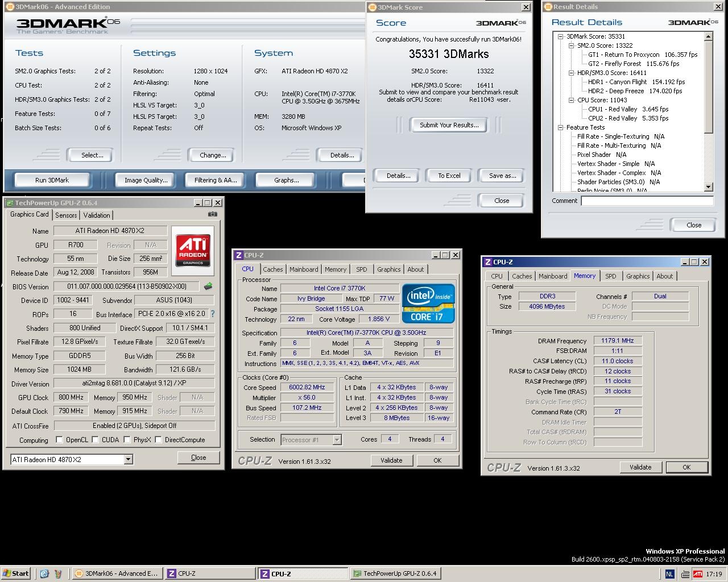Click the Comment text field
Viewport: 728px width, 582px height.
pos(647,201)
